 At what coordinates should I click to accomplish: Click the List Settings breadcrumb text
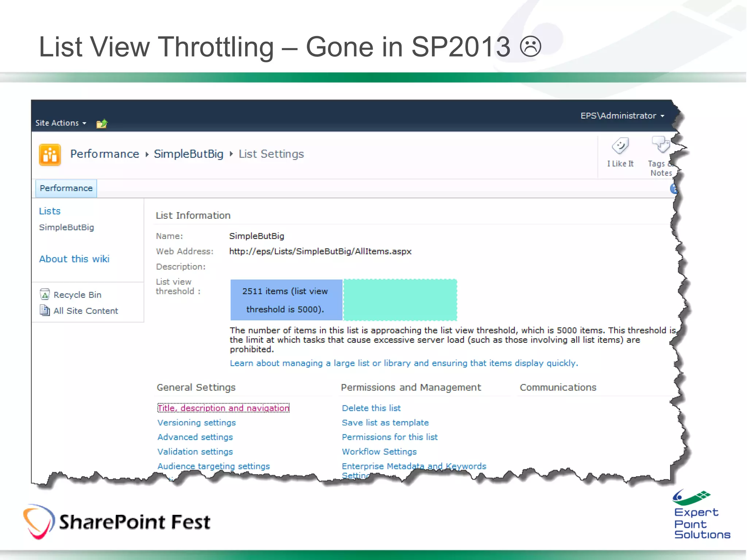coord(271,154)
